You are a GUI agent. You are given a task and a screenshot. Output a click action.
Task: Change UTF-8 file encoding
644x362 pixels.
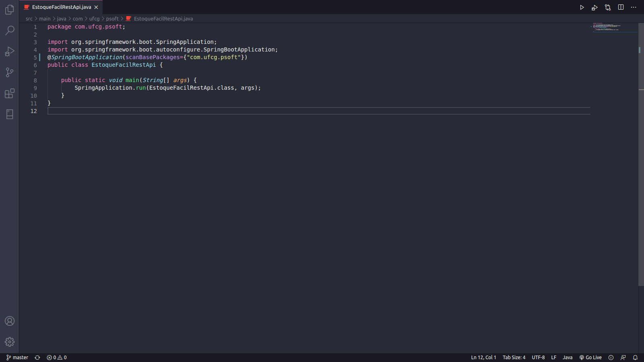click(x=538, y=358)
